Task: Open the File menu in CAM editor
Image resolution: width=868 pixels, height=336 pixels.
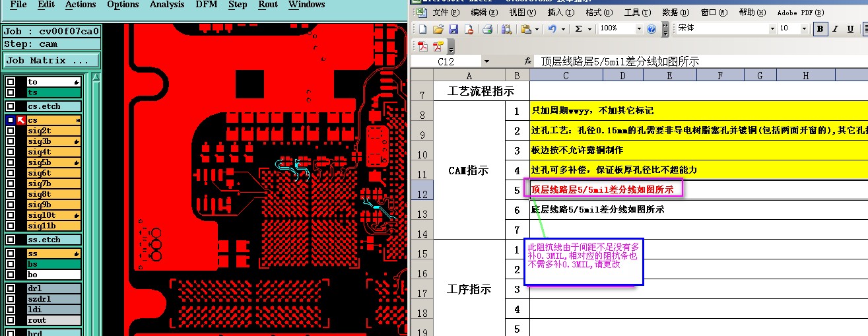Action: point(18,5)
